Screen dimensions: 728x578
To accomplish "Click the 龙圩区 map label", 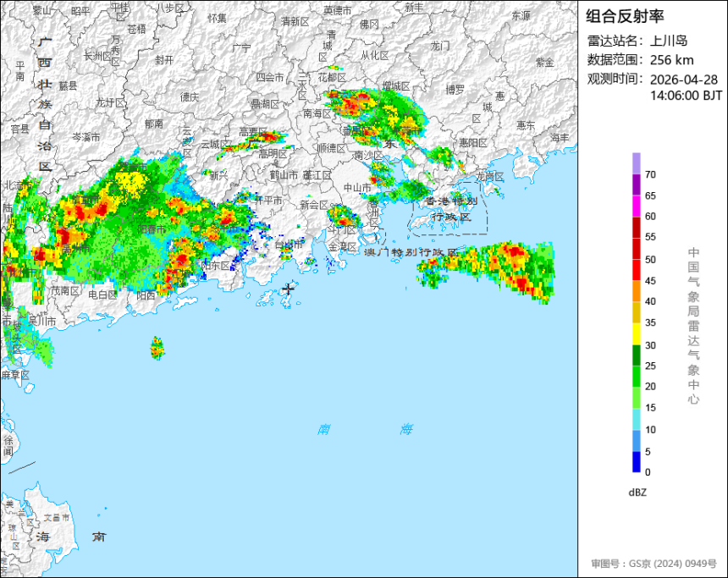I will pyautogui.click(x=111, y=102).
